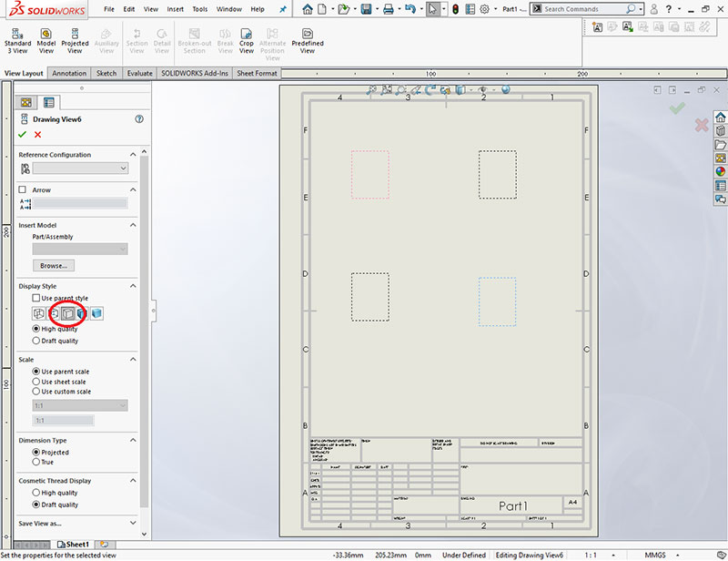Click the pink dotted view placeholder
The image size is (728, 561).
[370, 175]
